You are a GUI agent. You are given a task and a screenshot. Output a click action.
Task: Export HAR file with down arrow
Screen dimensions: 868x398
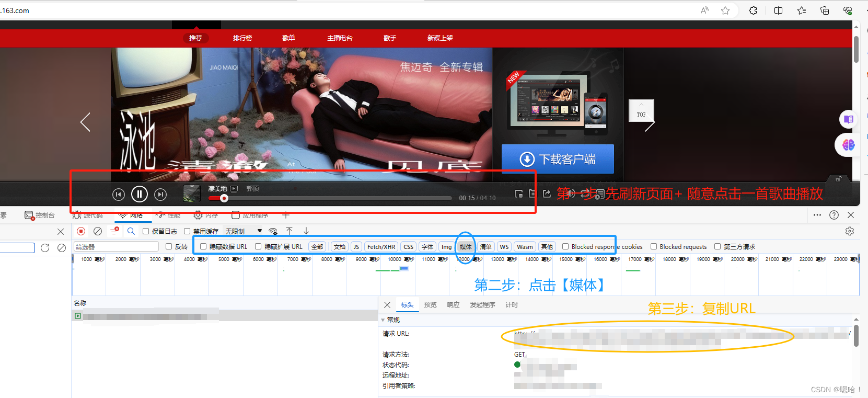[x=306, y=231]
